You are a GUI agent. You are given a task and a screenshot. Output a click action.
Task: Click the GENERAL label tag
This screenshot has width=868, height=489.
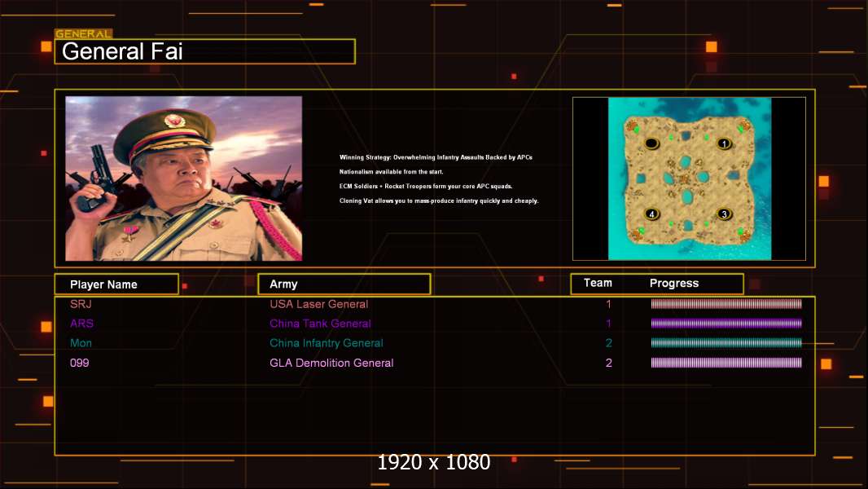pos(84,33)
